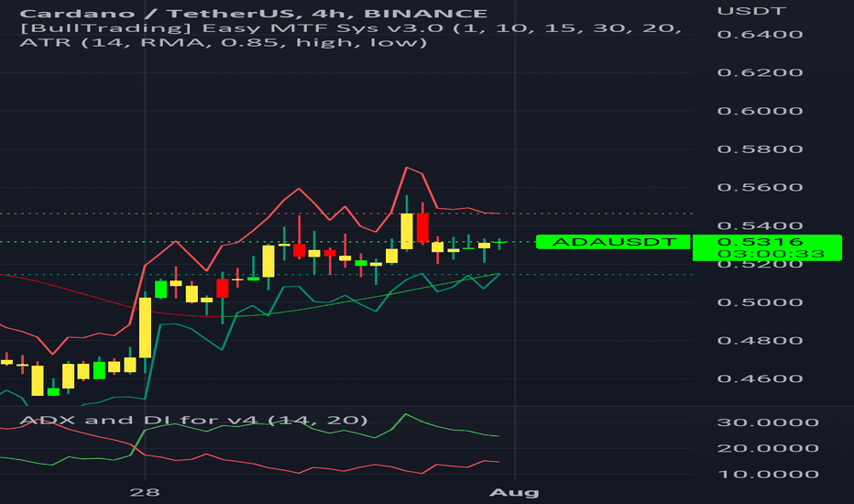Image resolution: width=854 pixels, height=504 pixels.
Task: Click the USDT currency label on price axis
Action: 751,11
